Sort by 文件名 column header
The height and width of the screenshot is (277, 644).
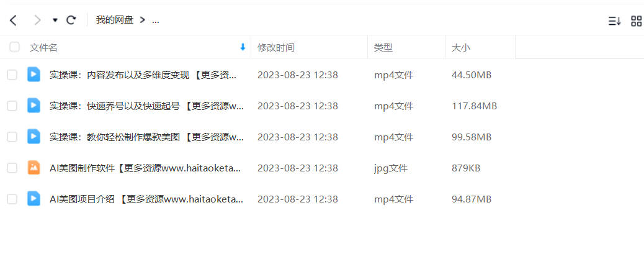[x=43, y=48]
